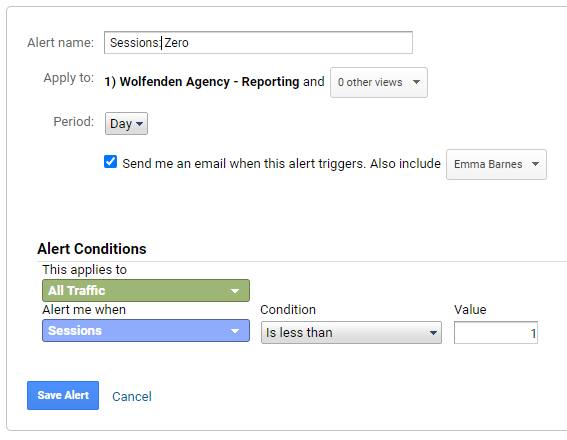The width and height of the screenshot is (567, 440).
Task: Click the white arrow in All Traffic
Action: [x=235, y=291]
